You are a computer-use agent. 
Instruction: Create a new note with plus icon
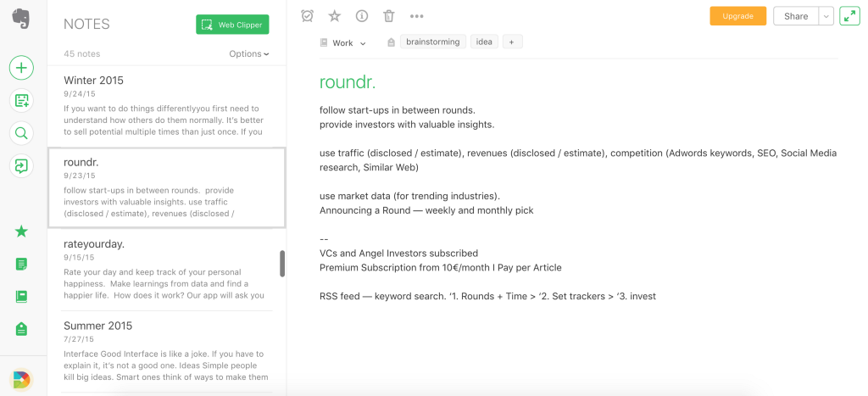click(x=22, y=68)
